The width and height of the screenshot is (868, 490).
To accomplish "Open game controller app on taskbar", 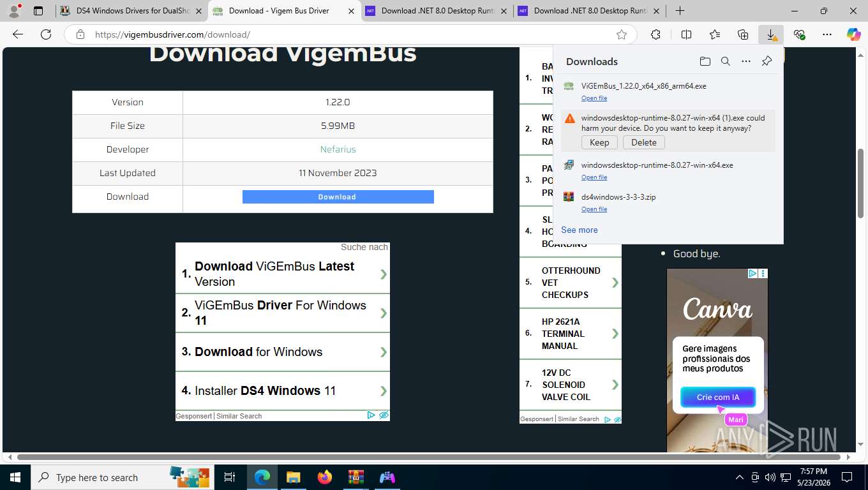I will click(x=387, y=477).
